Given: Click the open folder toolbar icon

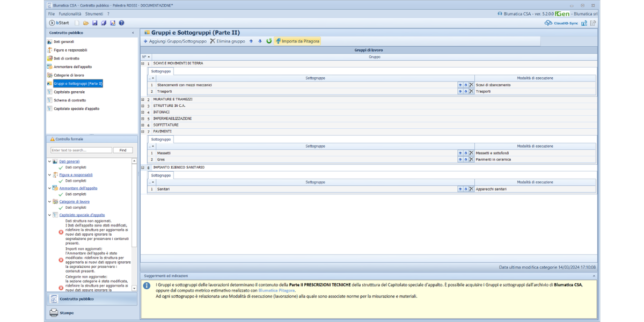Looking at the screenshot, I should pyautogui.click(x=85, y=23).
